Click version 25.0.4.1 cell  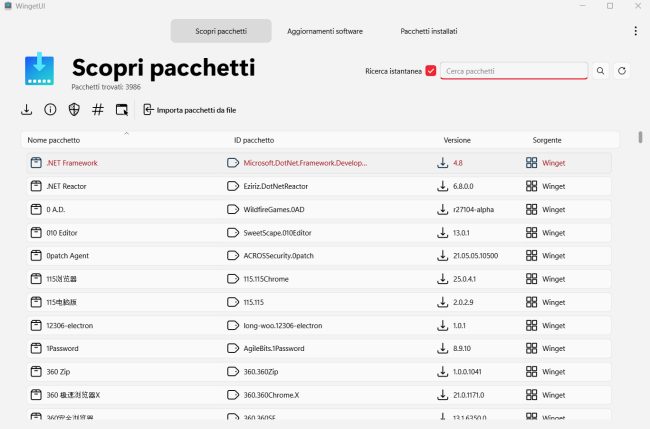tap(464, 279)
